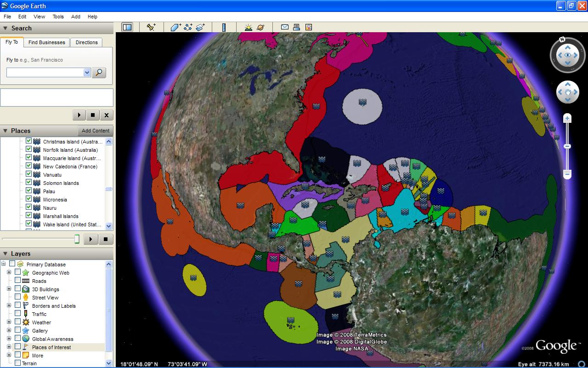Click the Weather layer sun icon
Image resolution: width=588 pixels, height=368 pixels.
(26, 322)
